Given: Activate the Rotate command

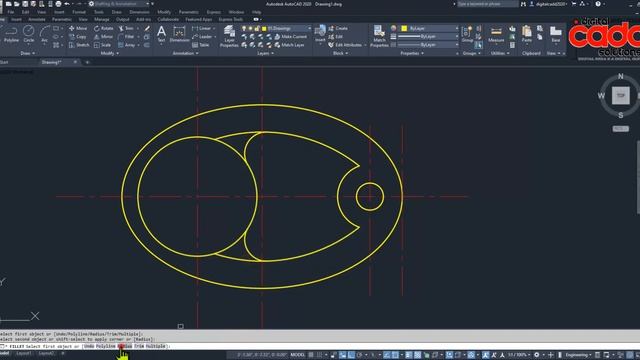Looking at the screenshot, I should click(x=104, y=29).
